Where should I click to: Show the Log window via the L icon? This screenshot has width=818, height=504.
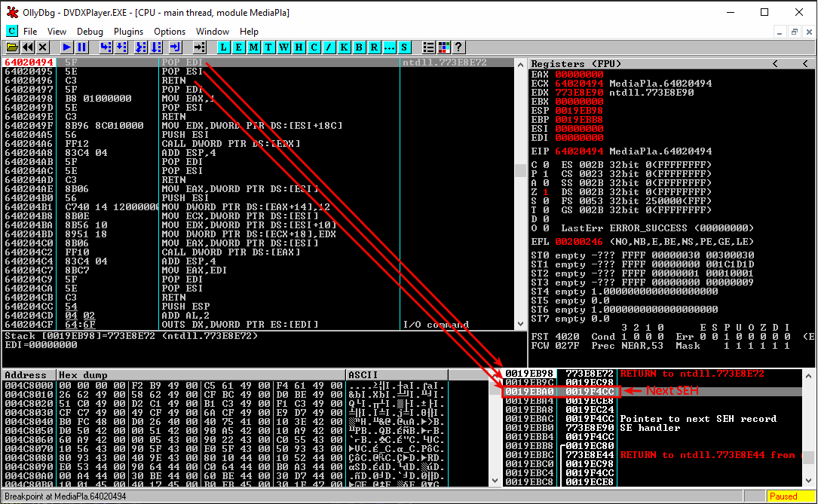pyautogui.click(x=224, y=47)
